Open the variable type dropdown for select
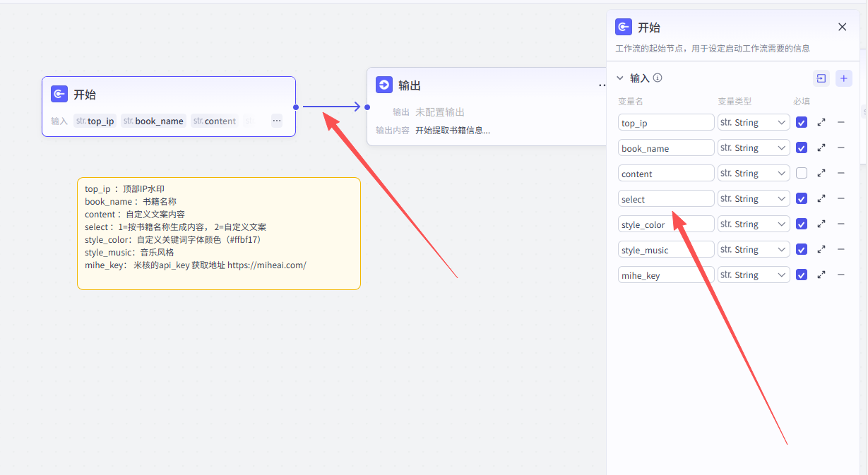The width and height of the screenshot is (868, 475). (754, 199)
